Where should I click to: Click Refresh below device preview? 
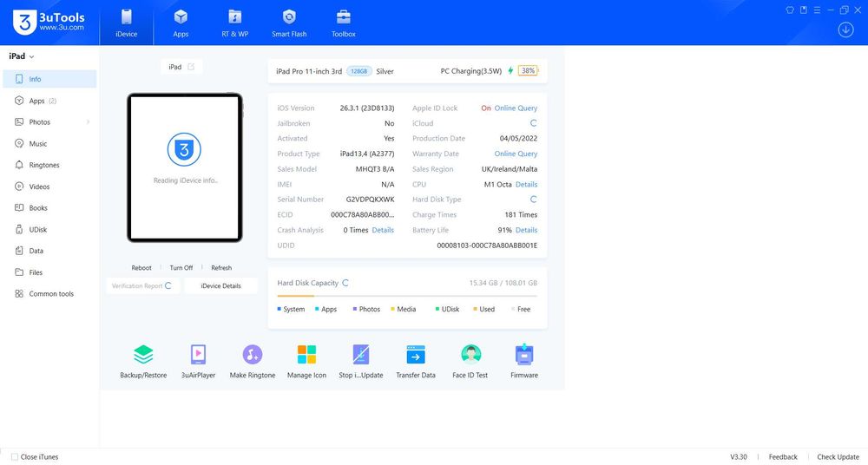tap(220, 268)
